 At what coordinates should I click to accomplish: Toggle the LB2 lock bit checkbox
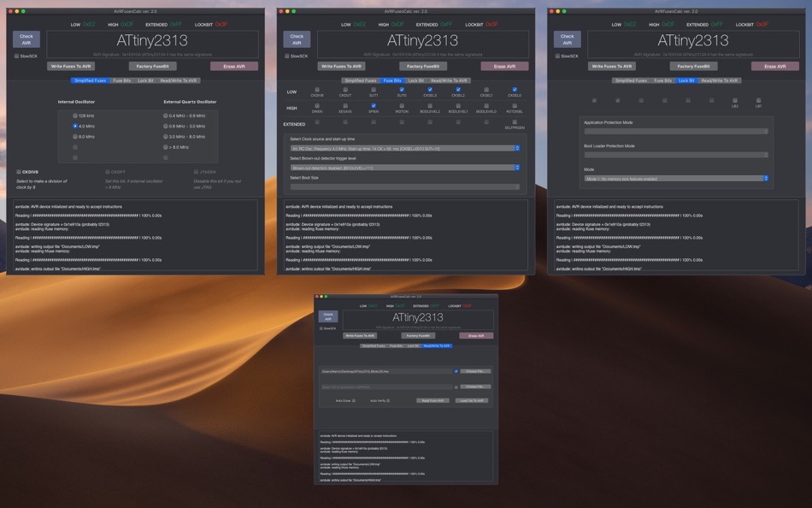point(735,101)
